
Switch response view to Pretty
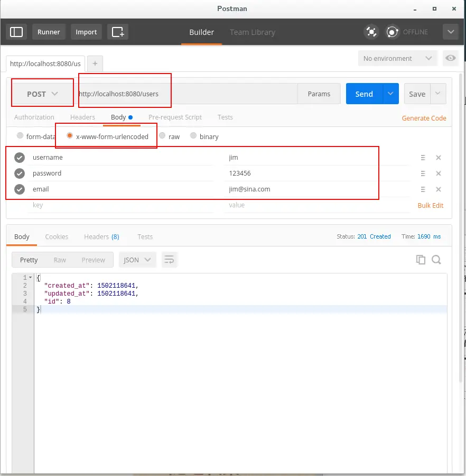(29, 260)
